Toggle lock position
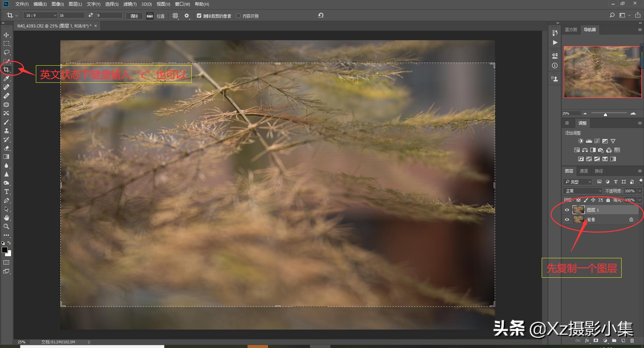Image resolution: width=644 pixels, height=348 pixels. pyautogui.click(x=593, y=200)
